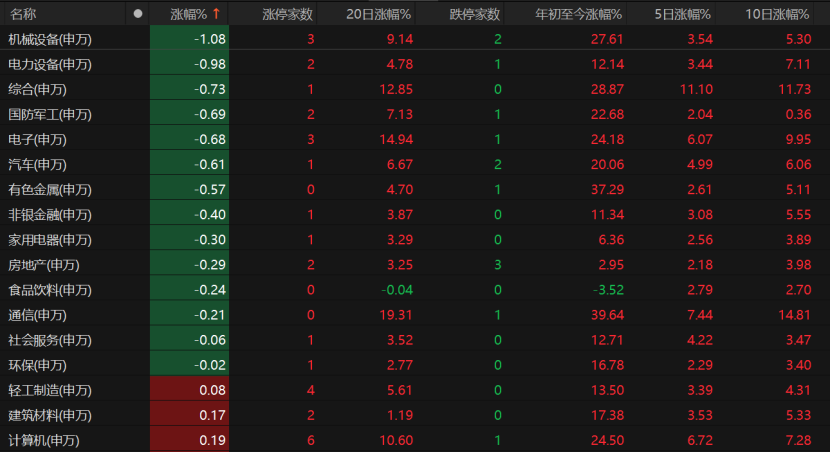The image size is (830, 452).
Task: Open the 电子(申万) sector entry
Action: pos(37,139)
